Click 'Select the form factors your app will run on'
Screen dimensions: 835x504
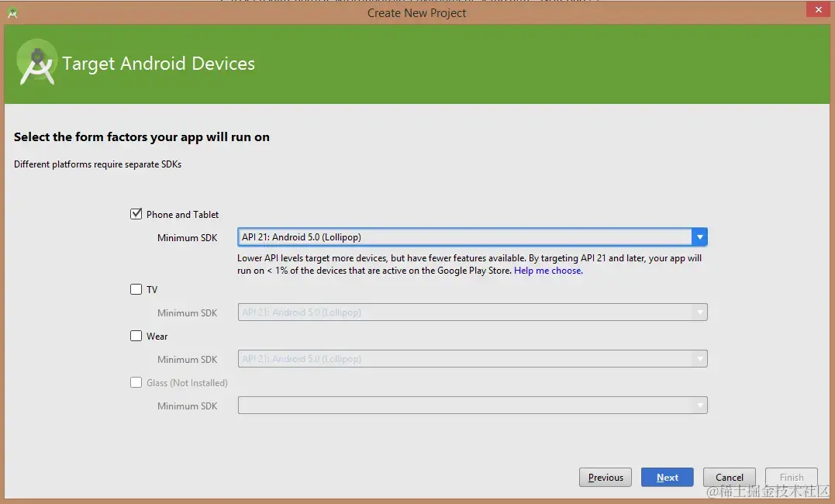click(142, 137)
